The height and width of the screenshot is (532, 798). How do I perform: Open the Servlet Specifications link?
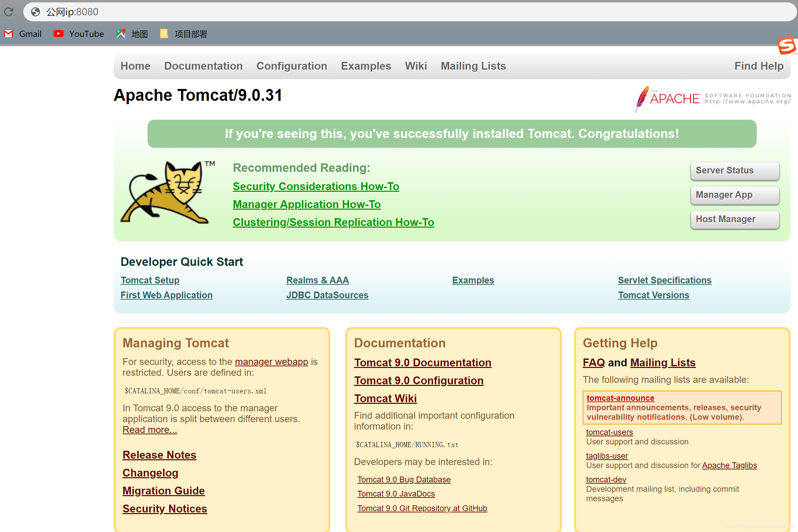click(x=664, y=280)
